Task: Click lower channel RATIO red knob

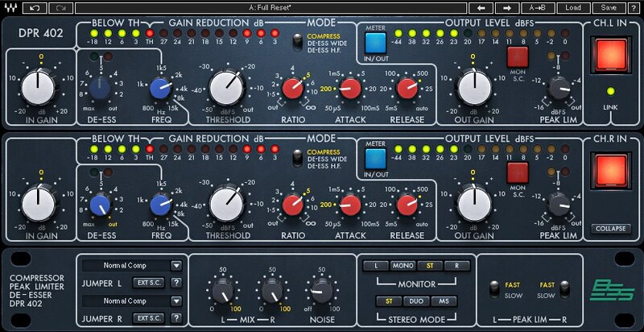Action: coord(293,205)
